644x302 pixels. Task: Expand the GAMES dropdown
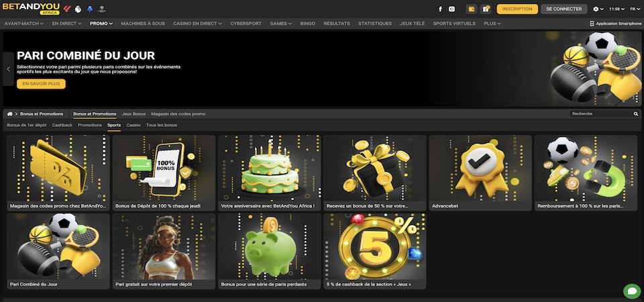coord(281,23)
